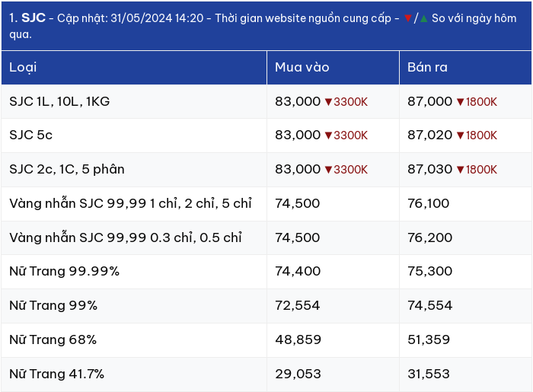
Task: Select the Loại column header
Action: [x=134, y=68]
